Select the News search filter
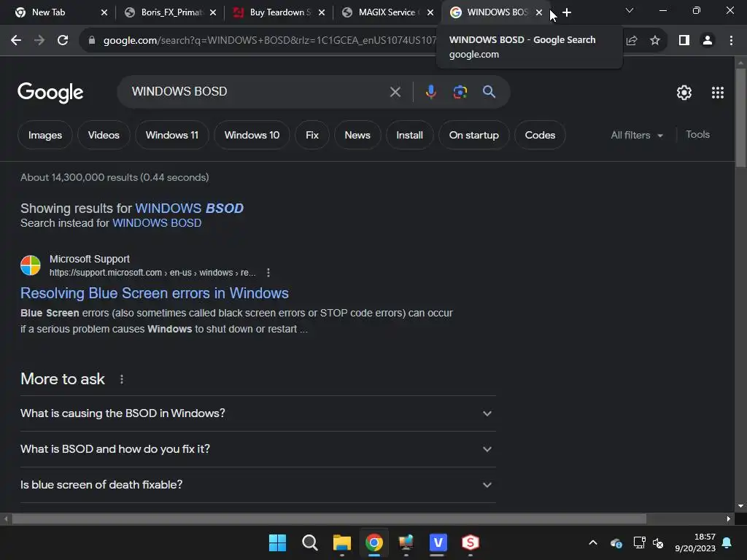 click(x=357, y=135)
